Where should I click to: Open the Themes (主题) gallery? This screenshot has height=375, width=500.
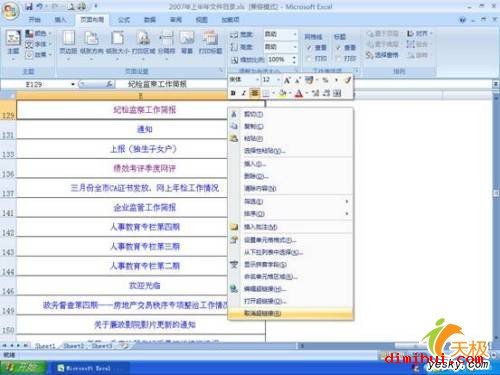13,46
